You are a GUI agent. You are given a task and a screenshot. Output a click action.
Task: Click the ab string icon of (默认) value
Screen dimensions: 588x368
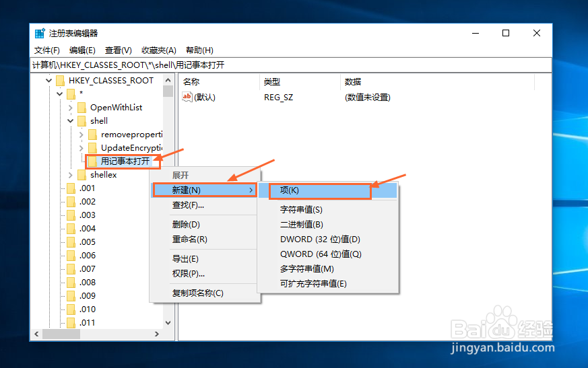coord(187,97)
